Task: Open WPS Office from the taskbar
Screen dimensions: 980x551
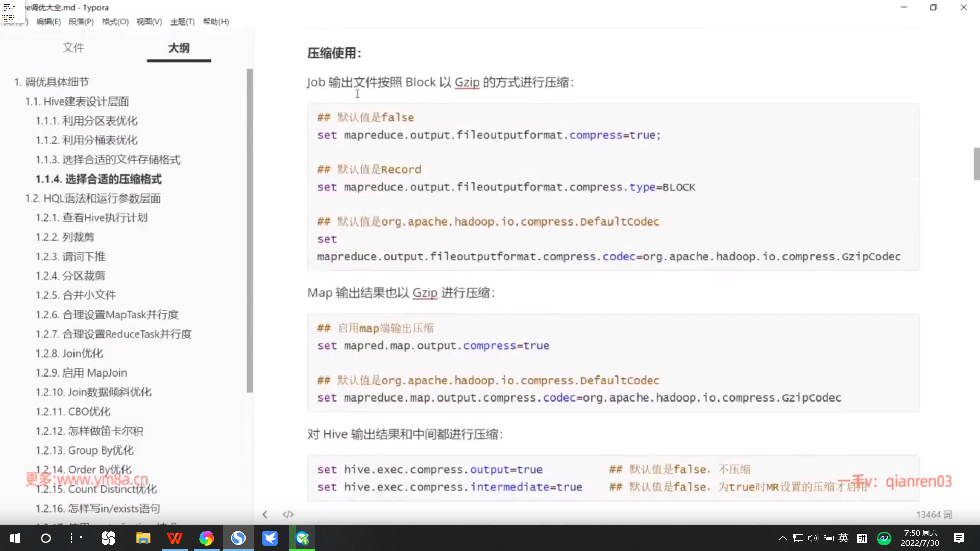Action: [175, 538]
